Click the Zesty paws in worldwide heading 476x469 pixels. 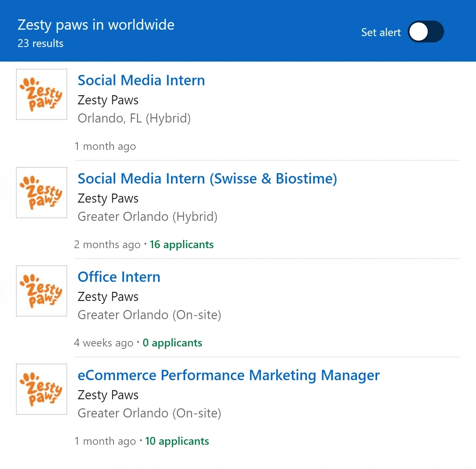click(96, 25)
